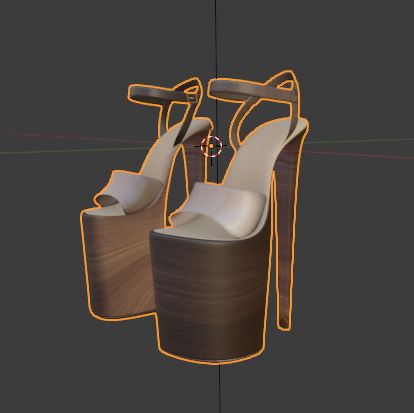Click the rear shoe's ankle strap buckle
Viewport: 414px width, 413px height.
[x=192, y=98]
